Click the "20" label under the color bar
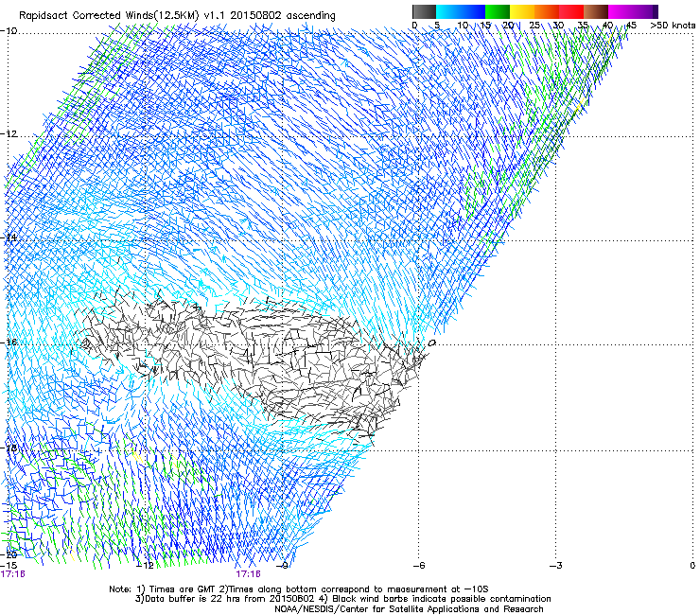 click(509, 26)
